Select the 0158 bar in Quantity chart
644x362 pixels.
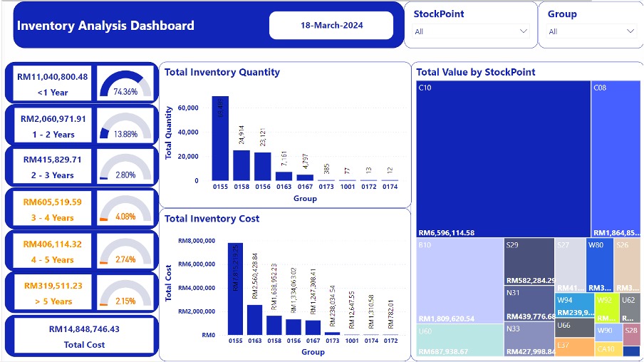coord(241,165)
